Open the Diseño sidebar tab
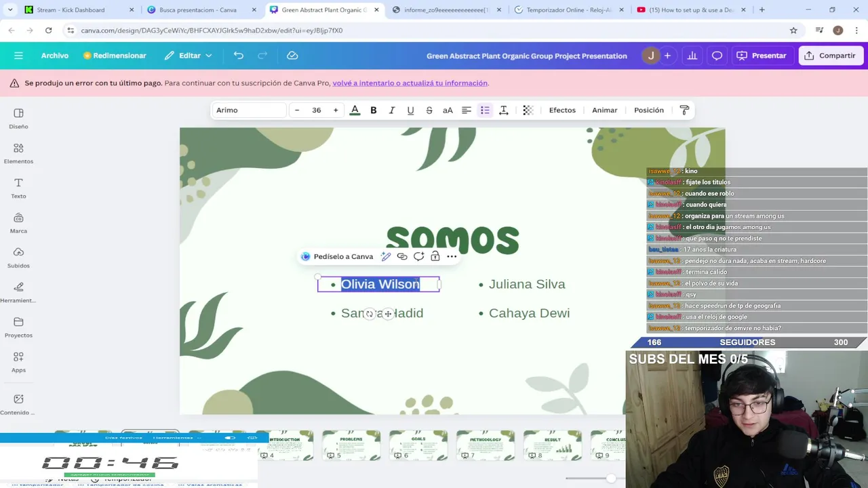The height and width of the screenshot is (488, 868). pos(18,119)
